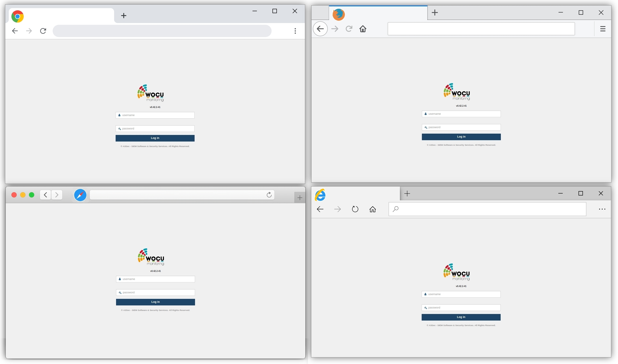Click the Firefox URL bar
Screen dimensions: 618x364
[481, 29]
